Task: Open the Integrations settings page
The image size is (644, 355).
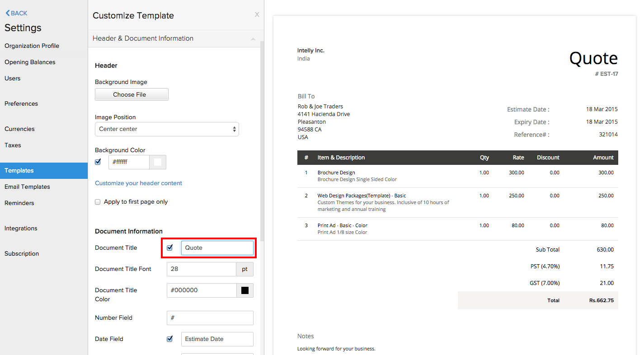Action: point(21,228)
